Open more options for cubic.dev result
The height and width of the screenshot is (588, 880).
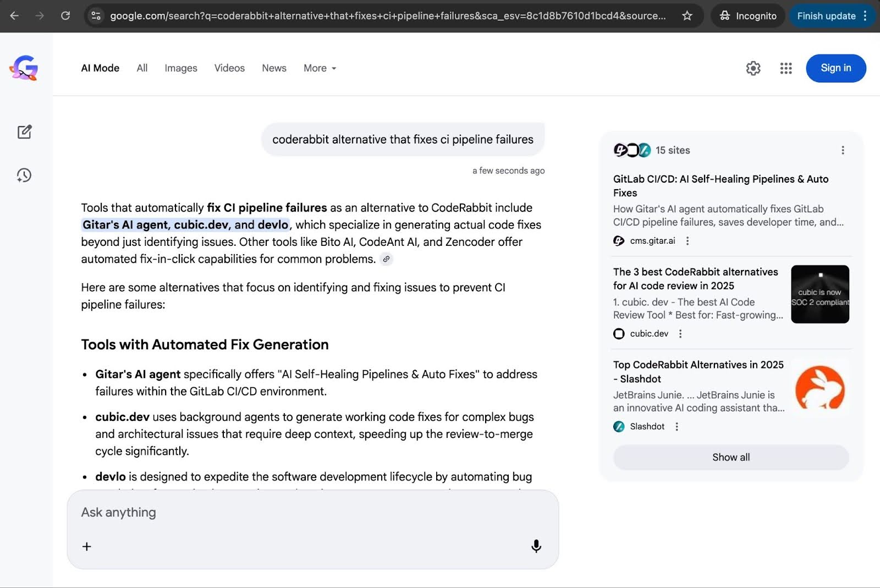[x=680, y=334]
